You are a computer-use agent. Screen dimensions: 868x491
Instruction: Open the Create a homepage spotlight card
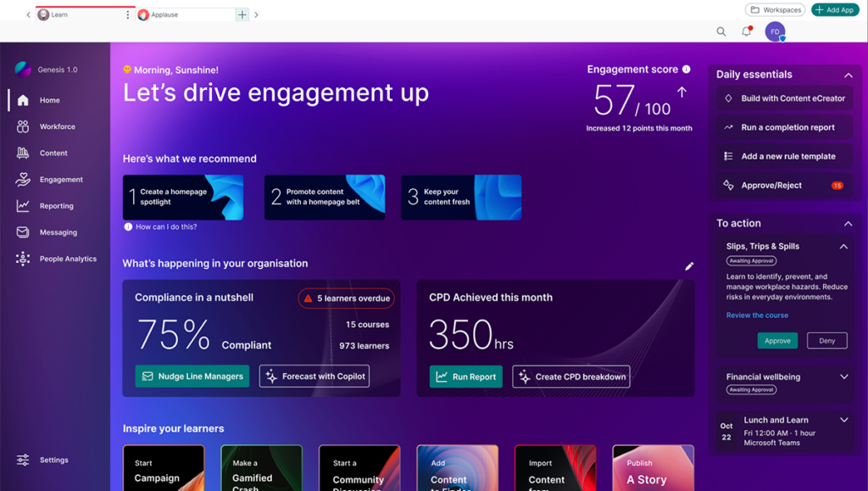click(183, 198)
